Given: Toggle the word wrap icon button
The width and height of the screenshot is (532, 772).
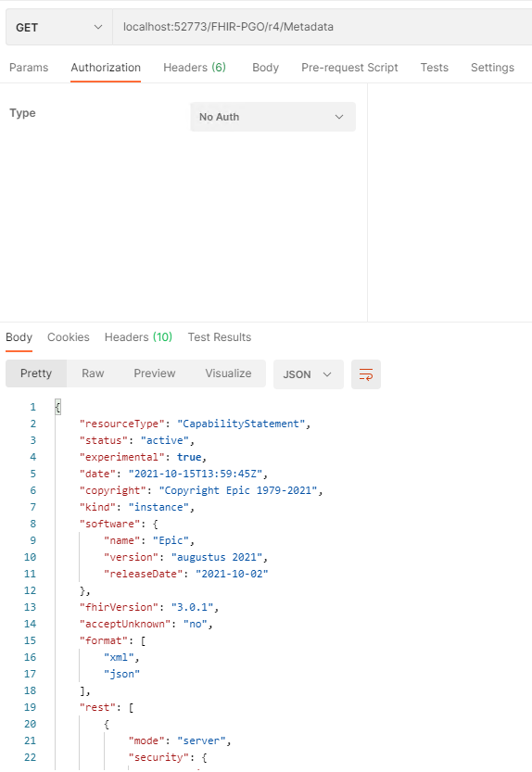Looking at the screenshot, I should 365,374.
